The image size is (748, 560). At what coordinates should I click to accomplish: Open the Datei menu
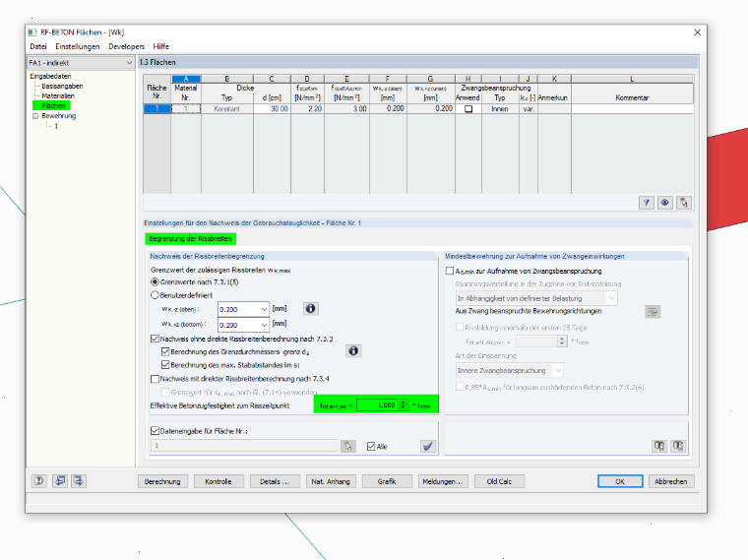[38, 46]
